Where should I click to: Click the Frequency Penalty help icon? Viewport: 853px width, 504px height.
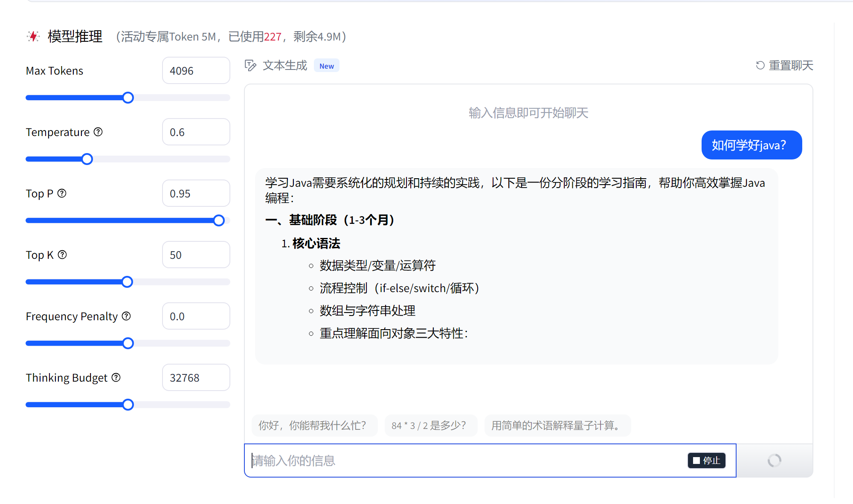tap(126, 316)
